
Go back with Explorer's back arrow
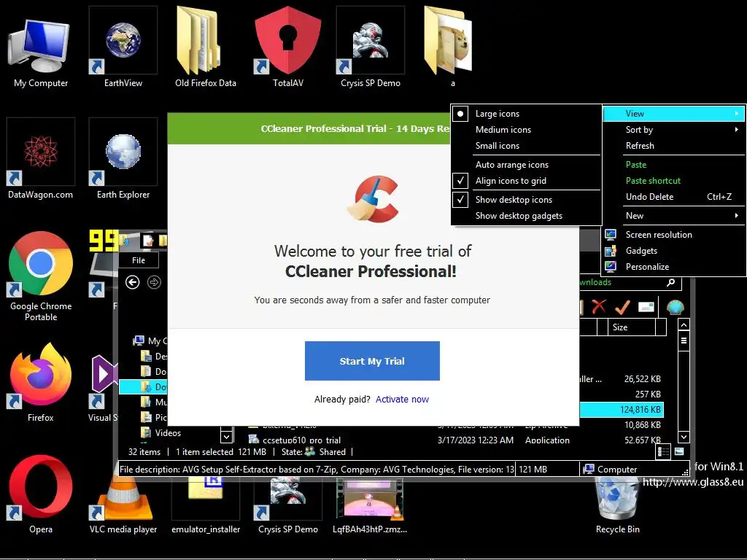(x=133, y=282)
